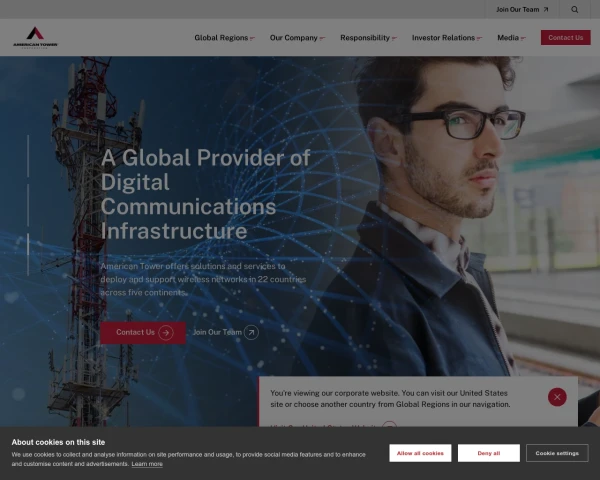The image size is (600, 480).
Task: Expand the Media menu
Action: coord(511,38)
